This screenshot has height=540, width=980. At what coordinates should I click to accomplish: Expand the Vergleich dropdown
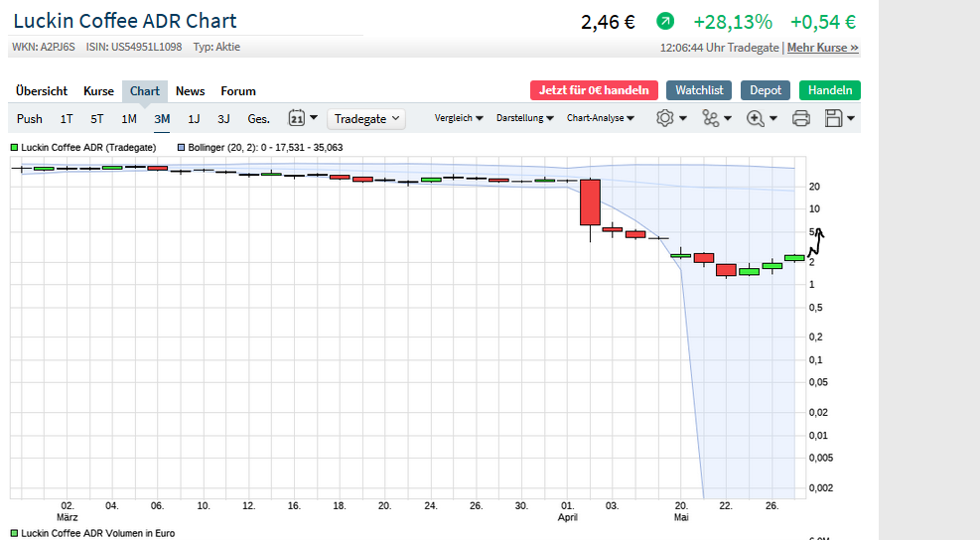tap(459, 118)
